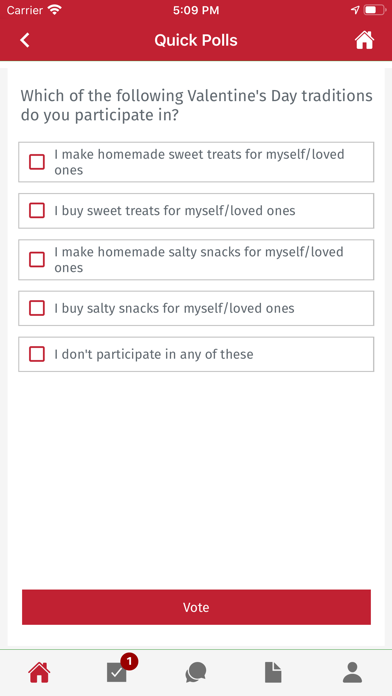
Task: Tap the battery indicator in status bar
Action: tap(375, 10)
